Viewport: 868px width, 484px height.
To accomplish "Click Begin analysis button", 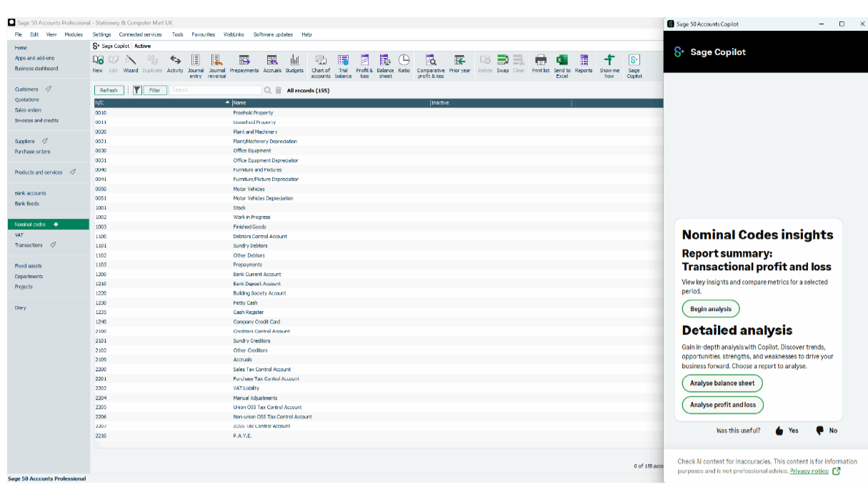I will coord(711,309).
